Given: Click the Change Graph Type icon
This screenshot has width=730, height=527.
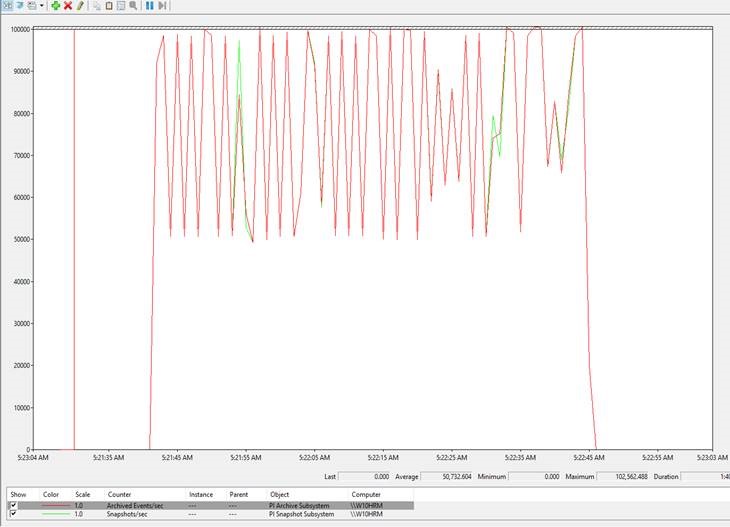Looking at the screenshot, I should click(32, 5).
